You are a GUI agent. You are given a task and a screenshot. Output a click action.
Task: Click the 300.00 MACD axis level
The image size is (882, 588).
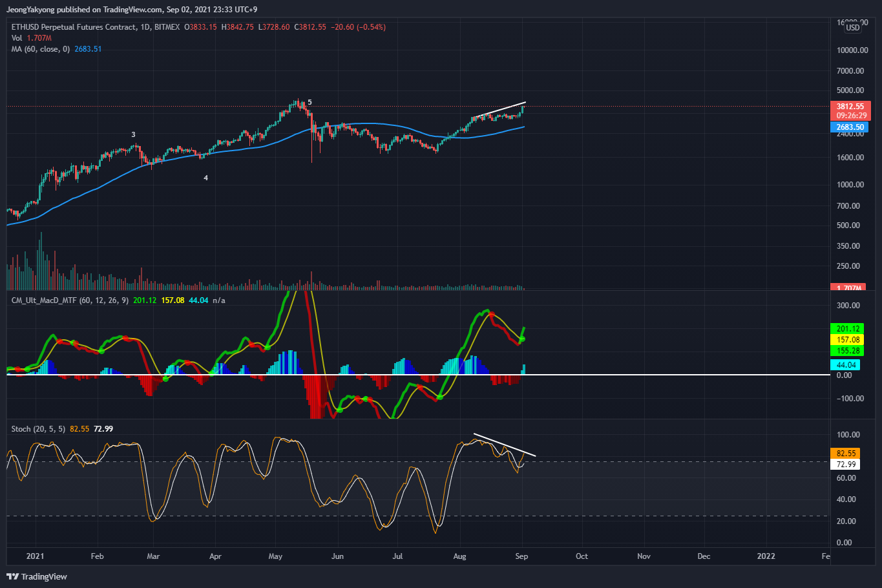[x=848, y=306]
